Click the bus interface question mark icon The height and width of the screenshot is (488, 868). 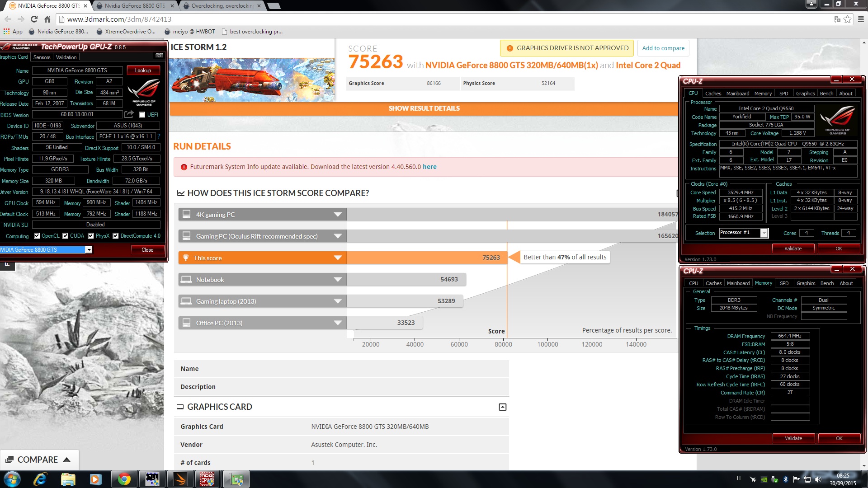[159, 136]
